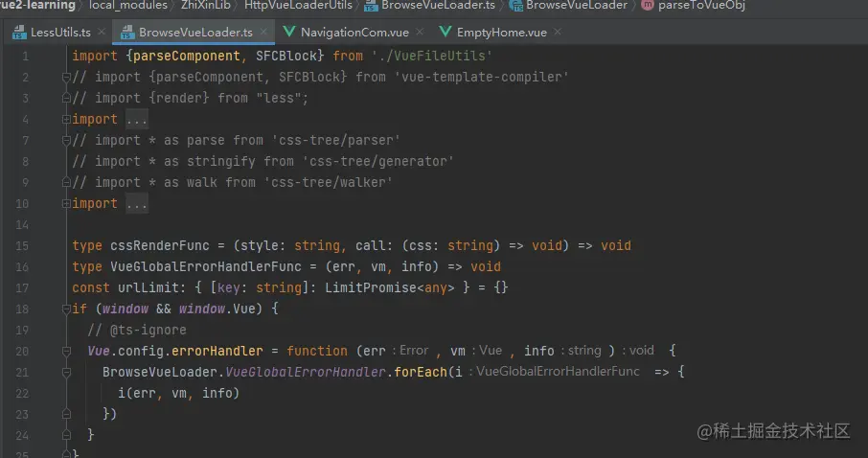
Task: Collapse the comment block starting at line 7
Action: pos(66,140)
